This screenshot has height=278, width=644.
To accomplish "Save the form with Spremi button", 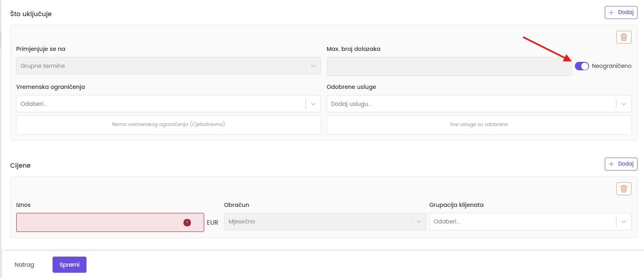I will pos(70,265).
